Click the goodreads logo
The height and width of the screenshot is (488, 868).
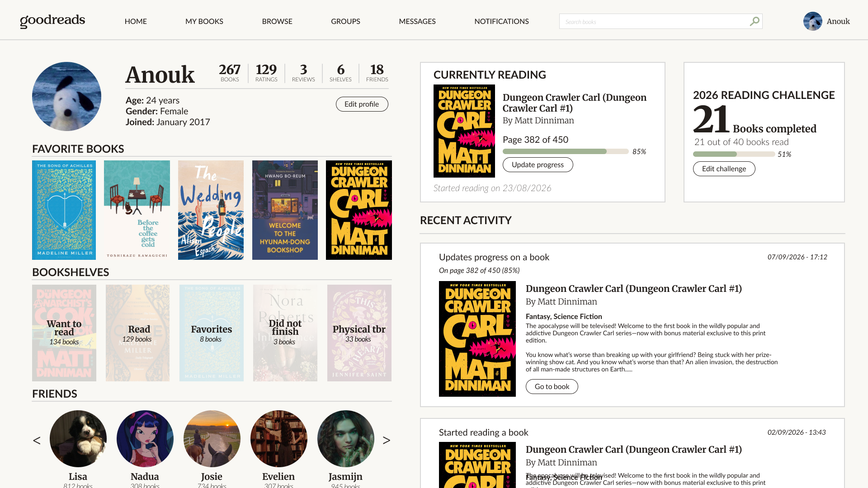52,21
